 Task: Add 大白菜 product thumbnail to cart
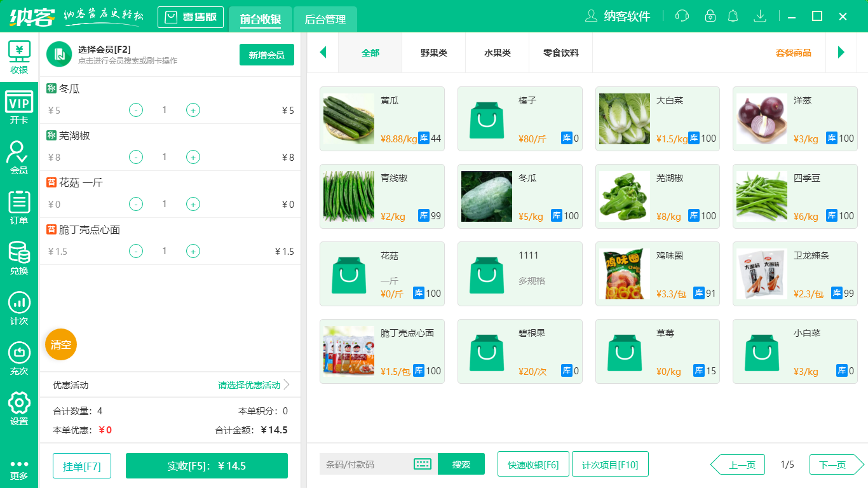625,119
